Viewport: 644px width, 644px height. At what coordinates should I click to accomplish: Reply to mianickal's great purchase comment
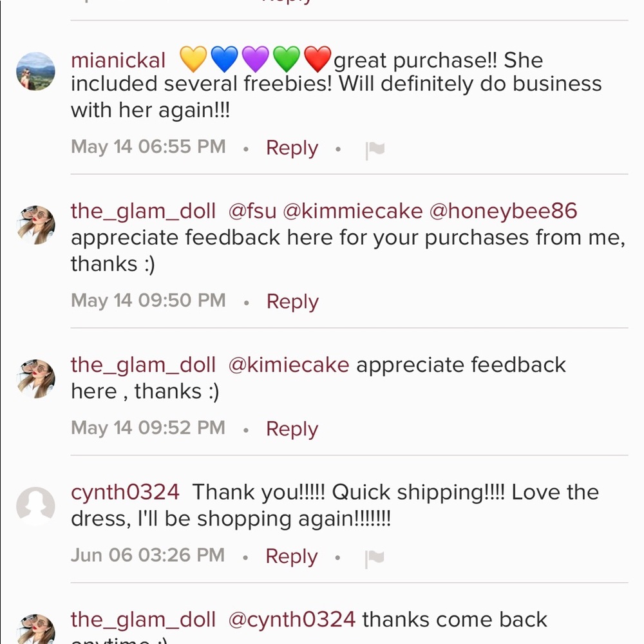(x=292, y=148)
